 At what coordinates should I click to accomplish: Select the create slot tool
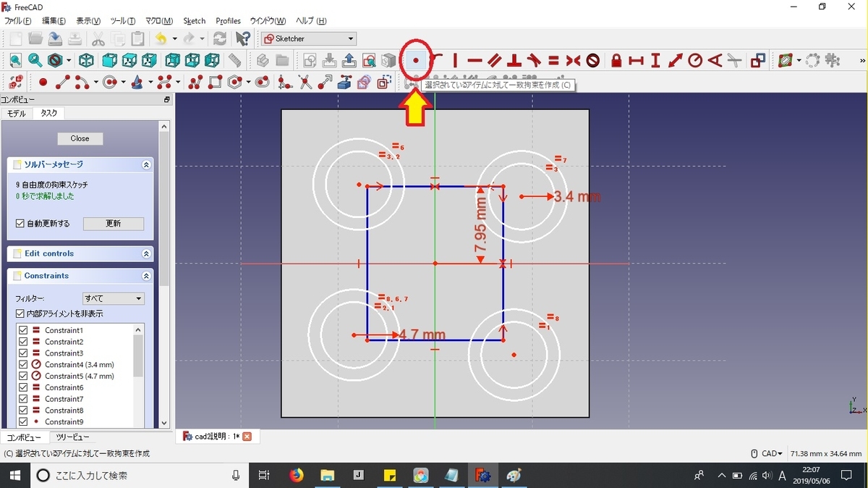262,82
